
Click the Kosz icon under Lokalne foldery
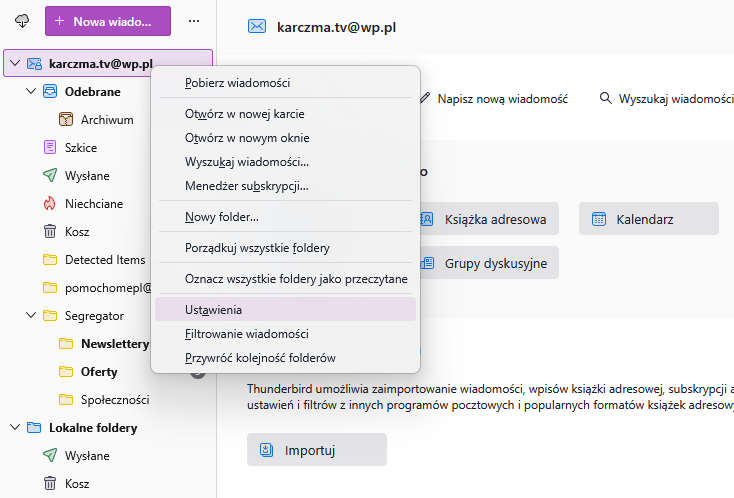tap(50, 483)
